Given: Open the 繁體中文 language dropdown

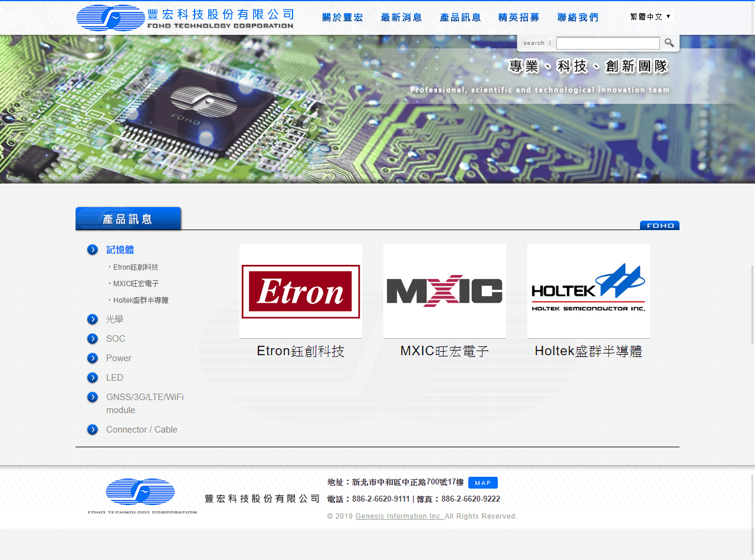Looking at the screenshot, I should click(x=651, y=17).
